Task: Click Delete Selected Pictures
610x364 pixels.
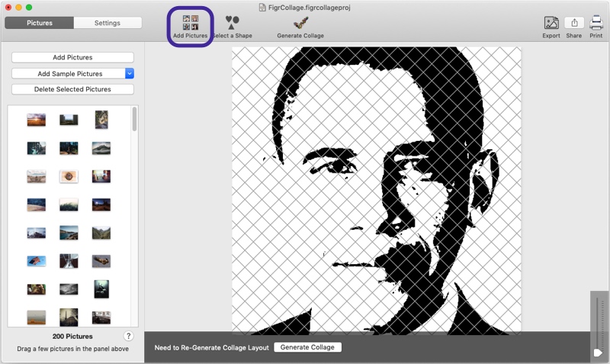Action: click(72, 89)
